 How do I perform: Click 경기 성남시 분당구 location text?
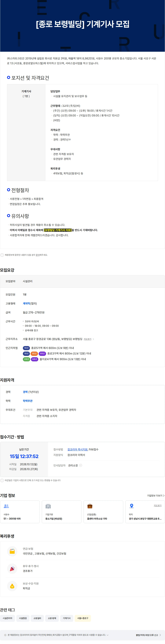point(145,519)
